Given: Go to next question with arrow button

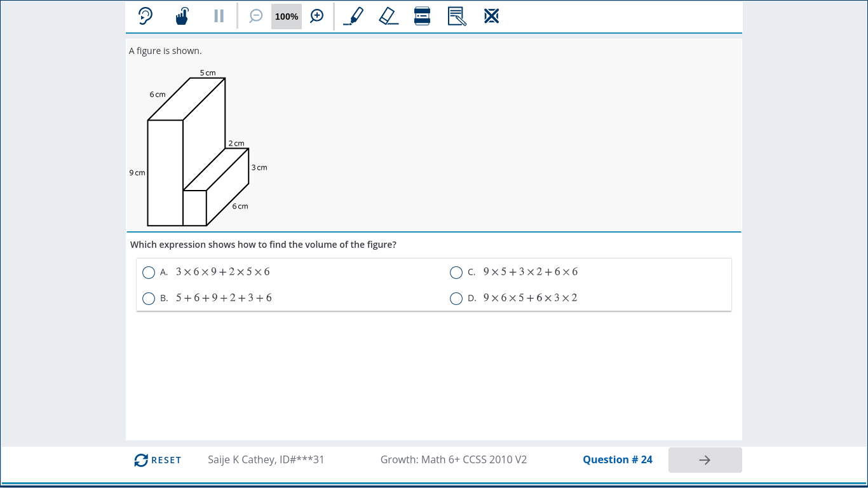Looking at the screenshot, I should click(705, 460).
